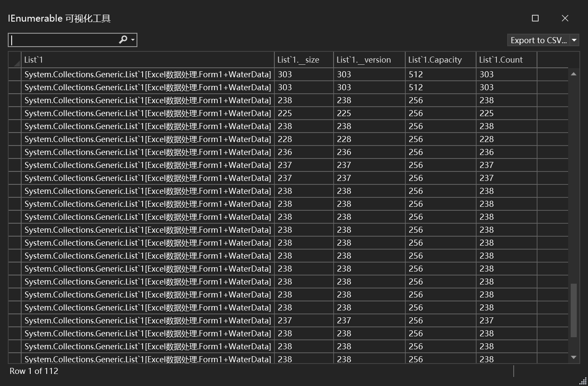Click the magnifier search icon
The height and width of the screenshot is (386, 588).
123,40
